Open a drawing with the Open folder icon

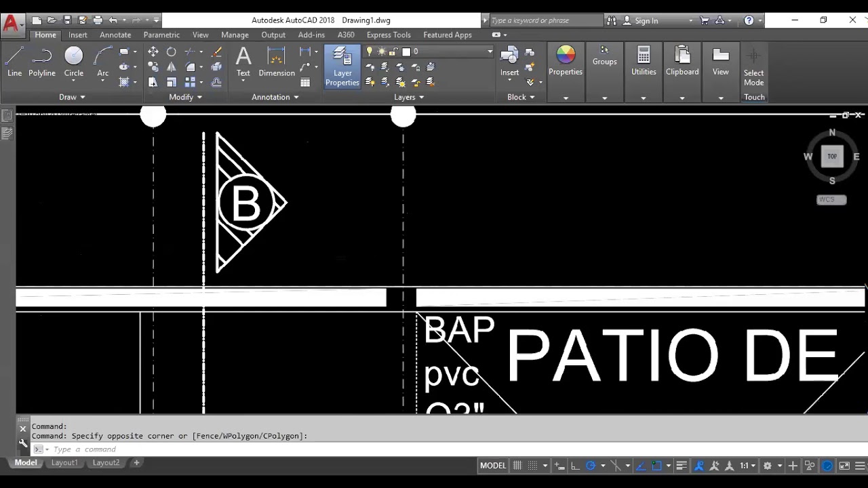pyautogui.click(x=52, y=20)
